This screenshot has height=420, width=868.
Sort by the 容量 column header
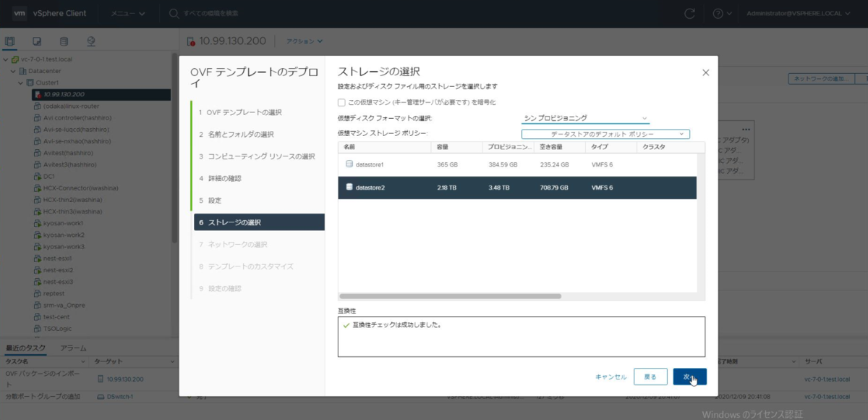[x=456, y=147]
